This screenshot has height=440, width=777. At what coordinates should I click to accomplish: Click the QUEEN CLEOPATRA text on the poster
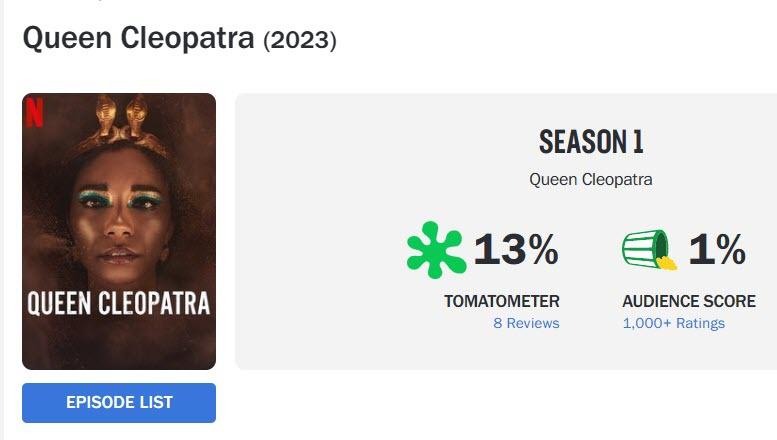pos(119,303)
